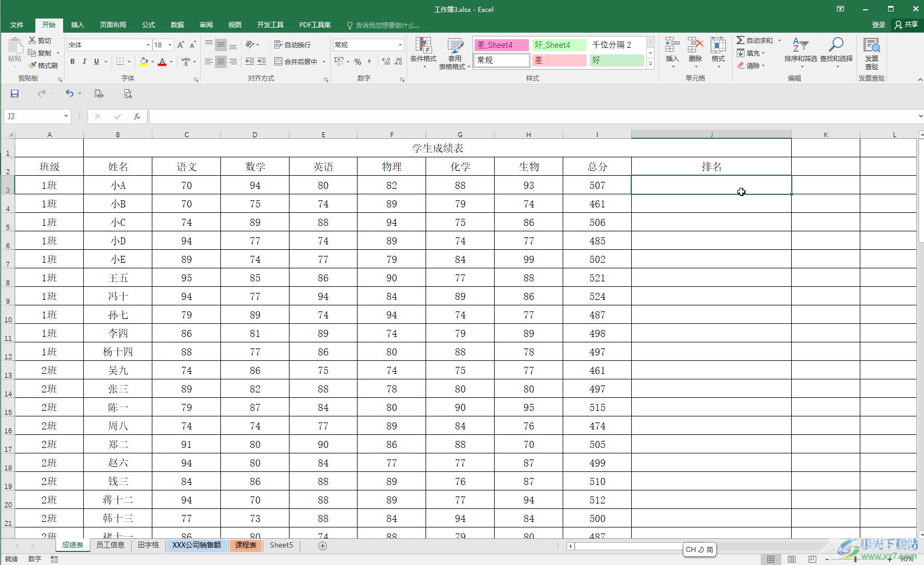924x565 pixels.
Task: Open Sort and Filter menu
Action: click(x=800, y=52)
